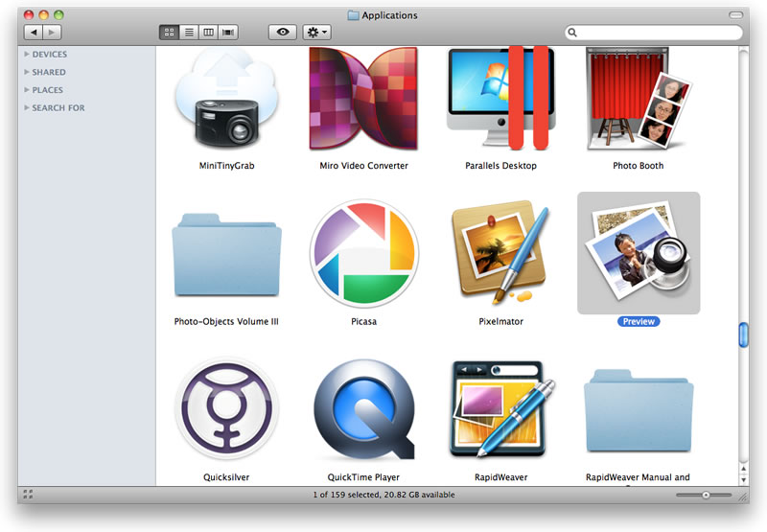Open the QuickTime Player icon
This screenshot has height=532, width=767.
[363, 409]
